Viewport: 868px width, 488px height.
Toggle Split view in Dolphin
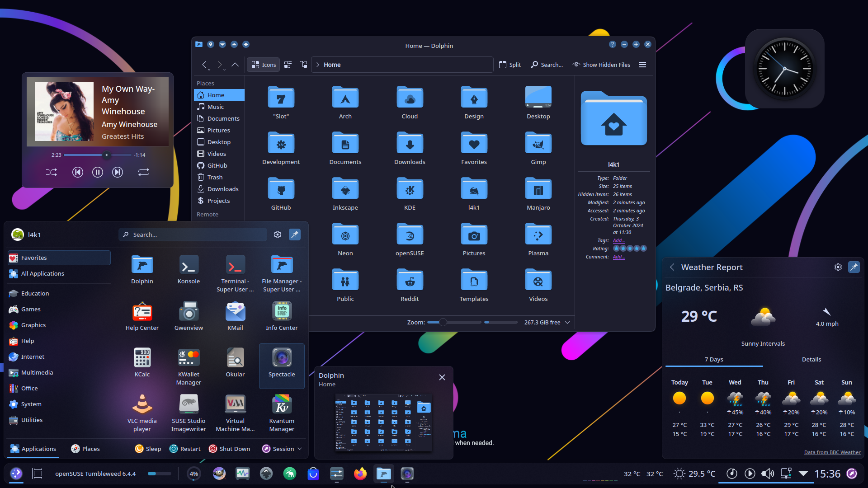point(510,65)
